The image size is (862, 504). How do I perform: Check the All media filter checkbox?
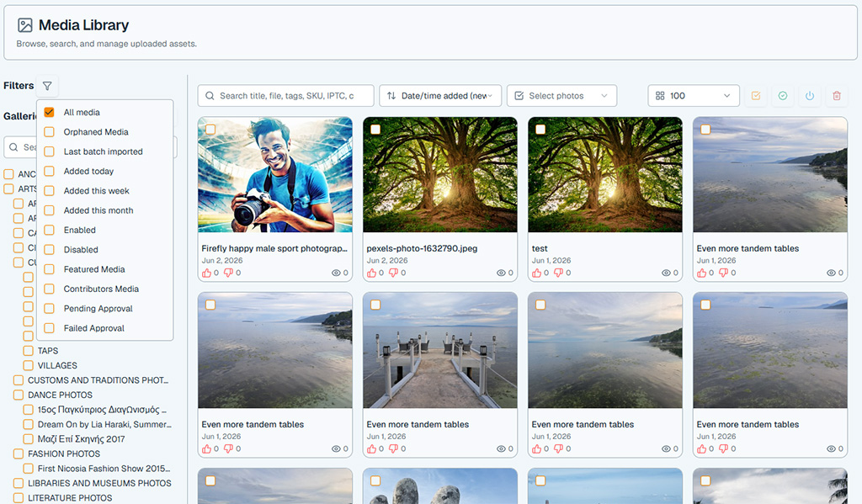pyautogui.click(x=49, y=112)
